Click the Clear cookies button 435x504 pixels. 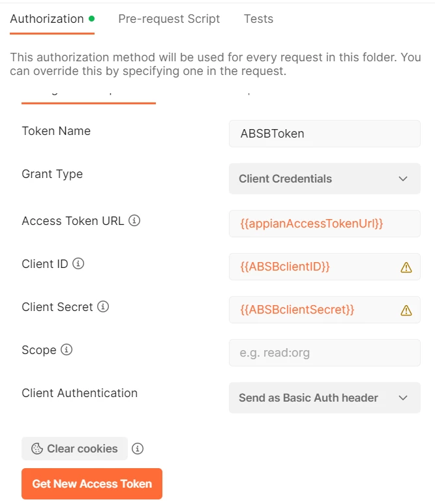(74, 449)
